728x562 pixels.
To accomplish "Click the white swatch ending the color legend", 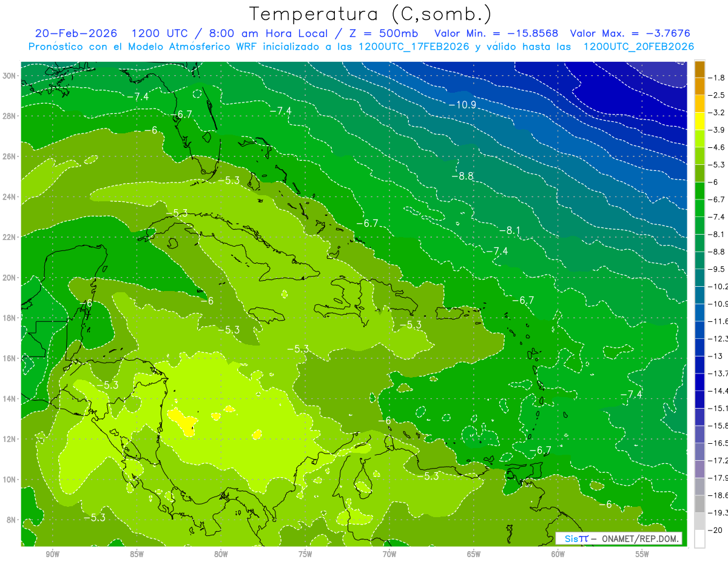I will point(699,538).
